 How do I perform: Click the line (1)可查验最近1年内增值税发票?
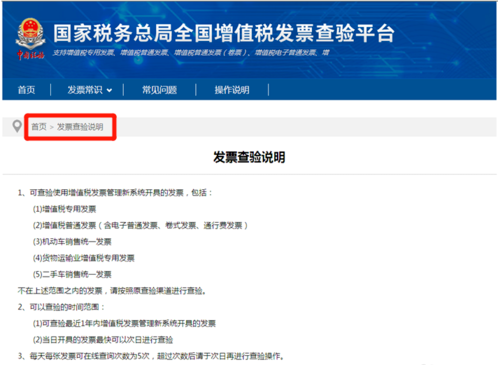coord(124,323)
